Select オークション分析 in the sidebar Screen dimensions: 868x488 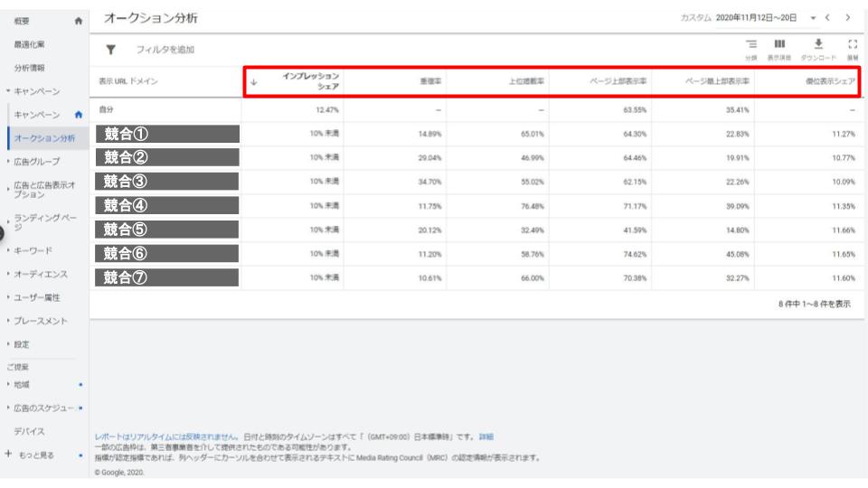(x=44, y=138)
